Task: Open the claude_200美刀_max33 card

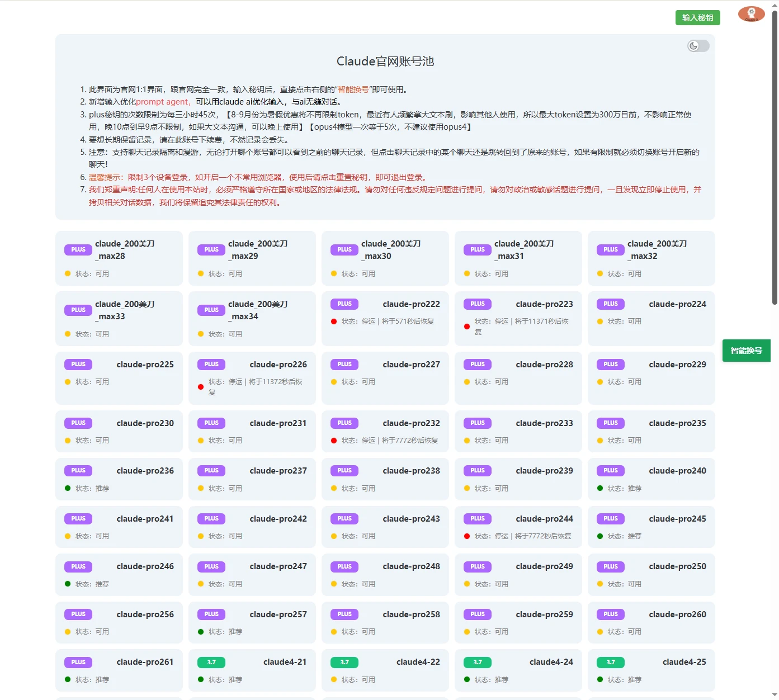Action: tap(119, 319)
